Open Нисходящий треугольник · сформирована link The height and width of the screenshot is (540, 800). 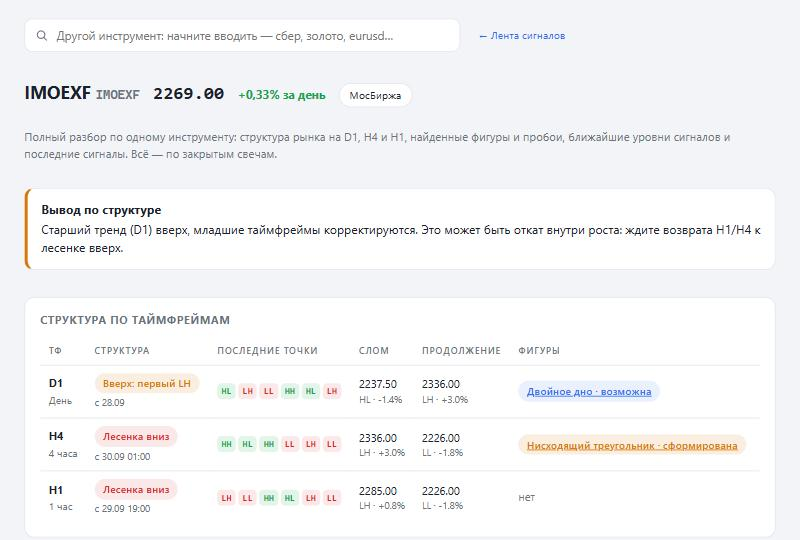tap(632, 445)
